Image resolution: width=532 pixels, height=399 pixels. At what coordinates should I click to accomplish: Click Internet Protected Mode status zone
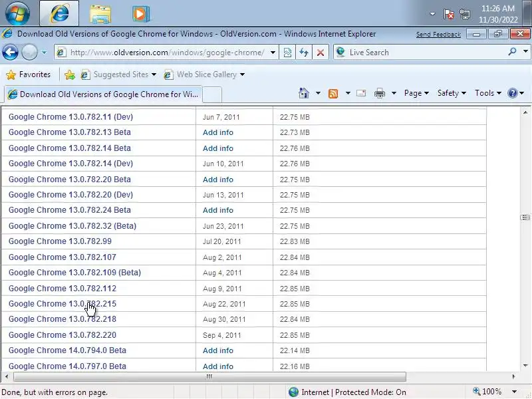pos(347,392)
